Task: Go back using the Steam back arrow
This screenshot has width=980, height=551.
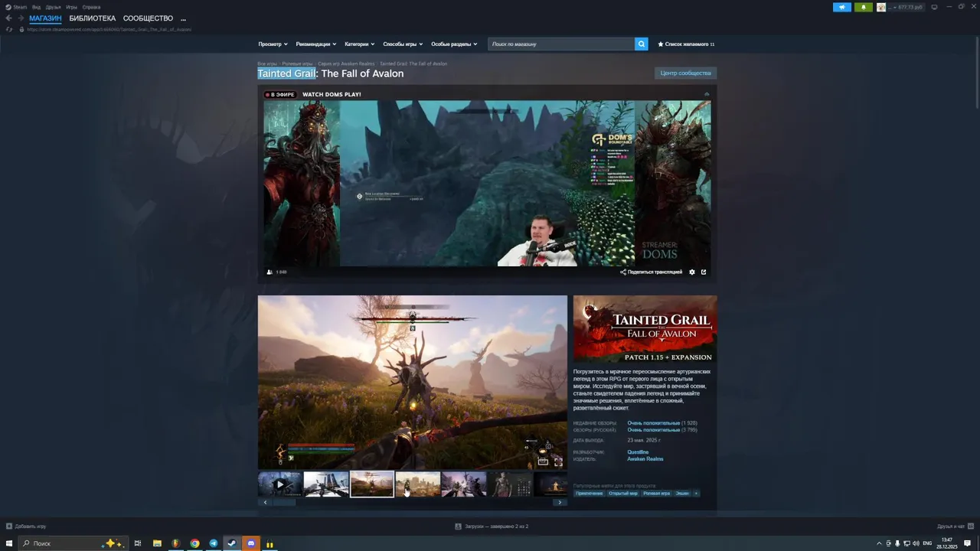Action: pyautogui.click(x=8, y=18)
